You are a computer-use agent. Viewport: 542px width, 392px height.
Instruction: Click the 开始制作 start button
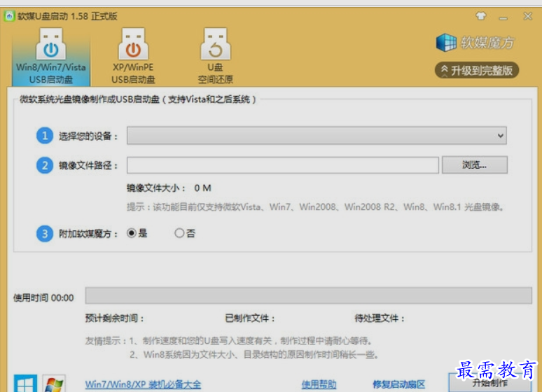tap(489, 382)
